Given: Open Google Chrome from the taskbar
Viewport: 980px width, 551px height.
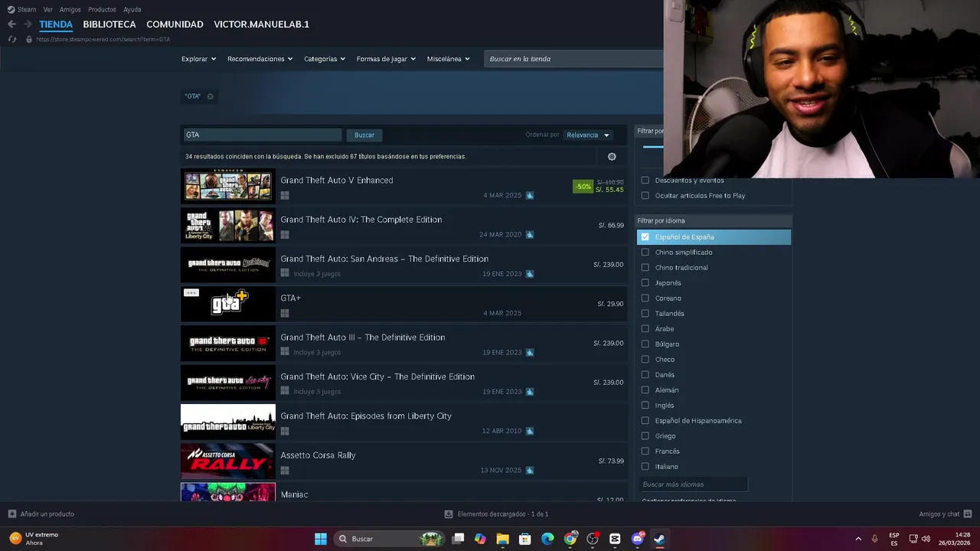Looking at the screenshot, I should 570,539.
